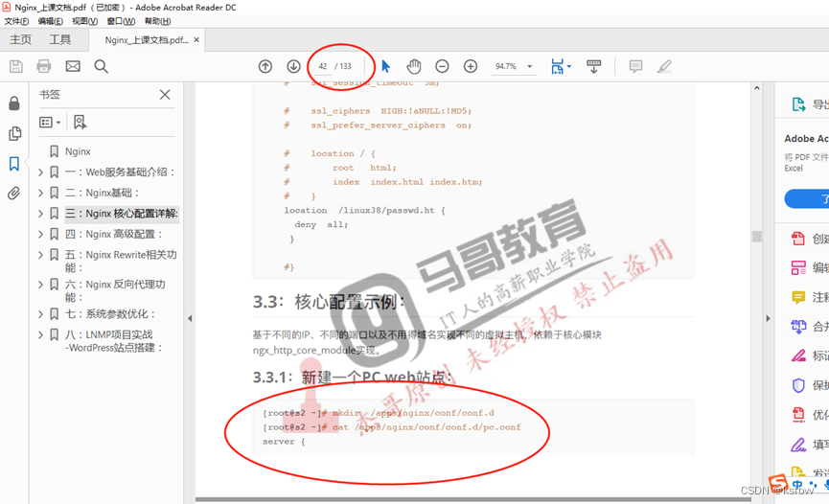Image resolution: width=829 pixels, height=504 pixels.
Task: Select Nginx_上课文档.pdf document tab
Action: 146,40
